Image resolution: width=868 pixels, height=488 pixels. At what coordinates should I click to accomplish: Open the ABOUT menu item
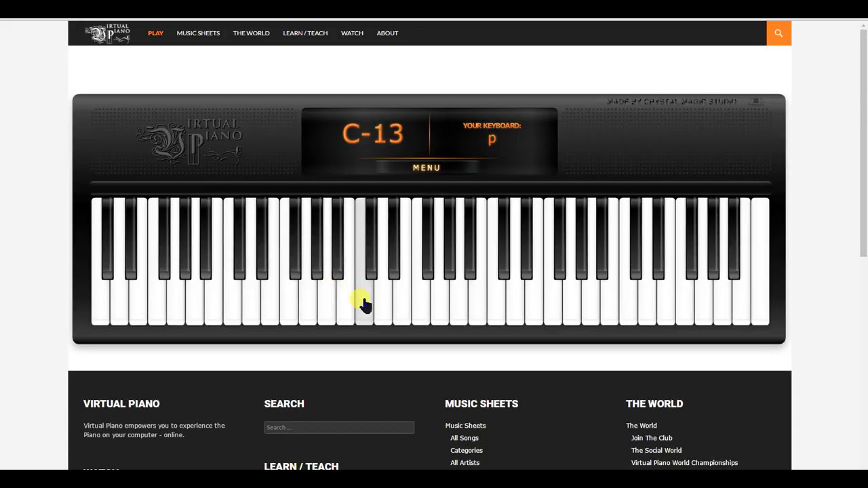coord(387,33)
